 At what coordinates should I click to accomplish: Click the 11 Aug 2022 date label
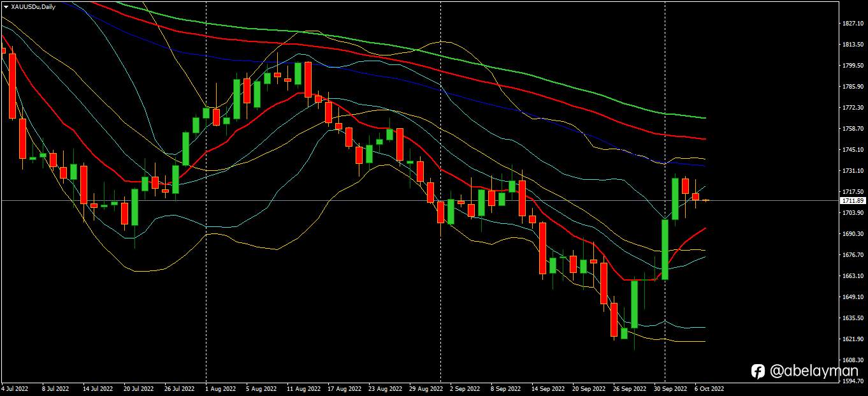pos(303,388)
